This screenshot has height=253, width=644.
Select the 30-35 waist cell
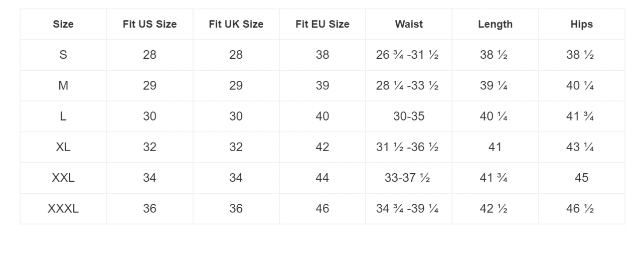409,116
